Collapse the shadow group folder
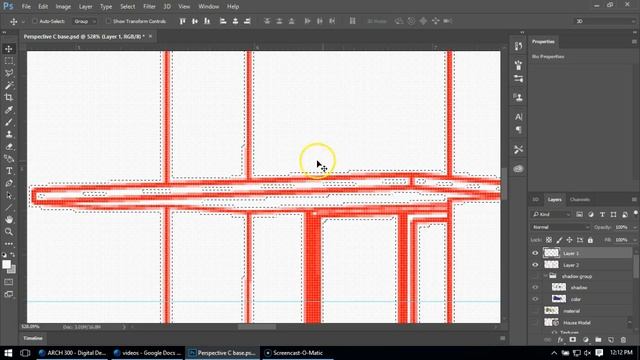640x360 pixels. [546, 276]
